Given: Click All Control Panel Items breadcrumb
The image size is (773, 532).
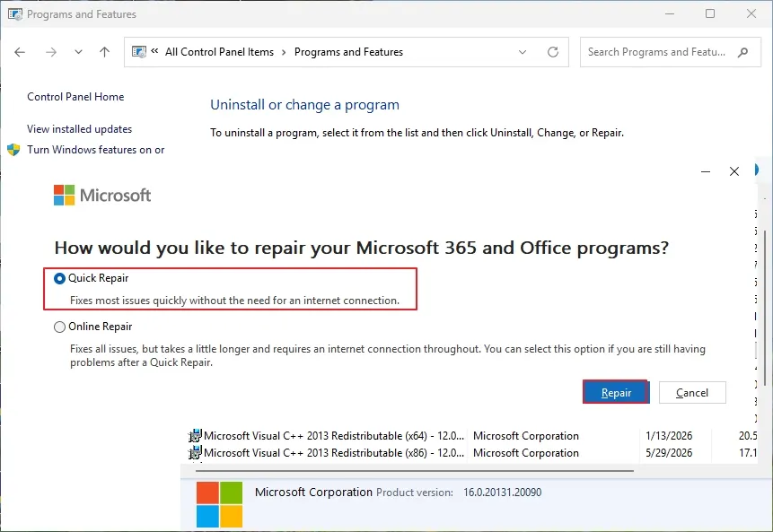Looking at the screenshot, I should pos(219,52).
